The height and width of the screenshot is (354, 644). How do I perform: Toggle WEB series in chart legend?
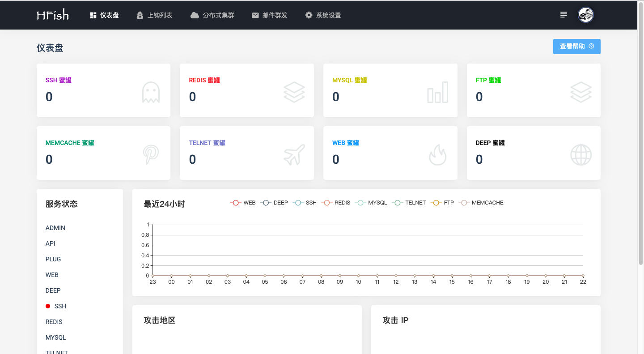click(243, 203)
